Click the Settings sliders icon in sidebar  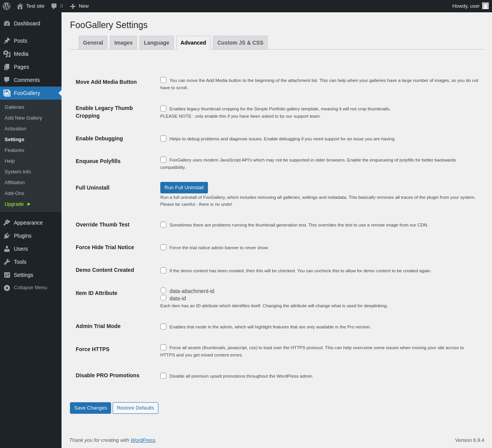coord(7,275)
